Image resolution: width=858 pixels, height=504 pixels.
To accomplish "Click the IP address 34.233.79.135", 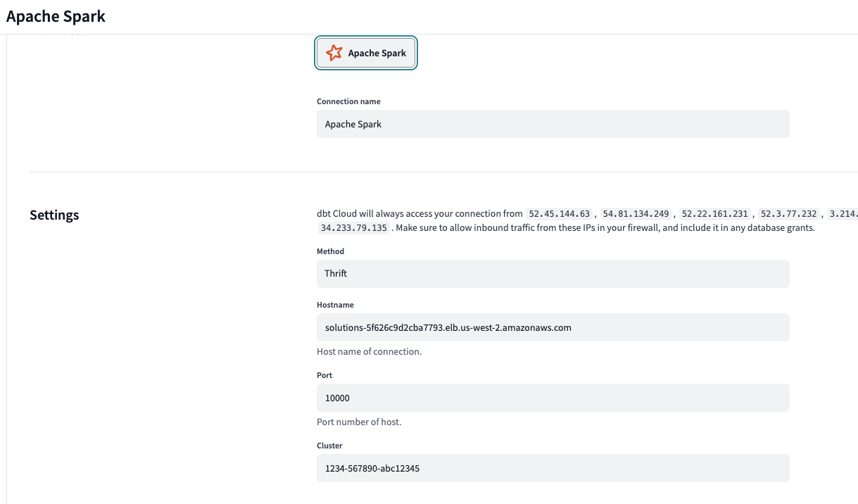I will click(x=353, y=228).
